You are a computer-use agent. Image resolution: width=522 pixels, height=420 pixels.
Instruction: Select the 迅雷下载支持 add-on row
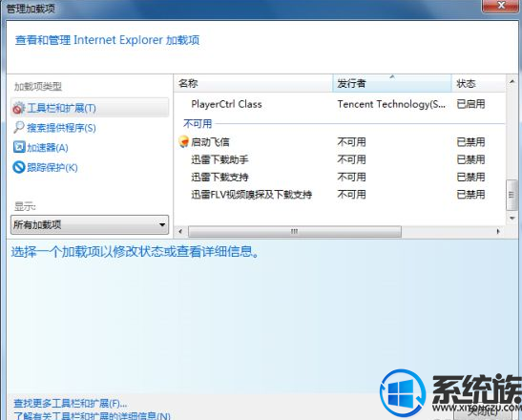339,177
